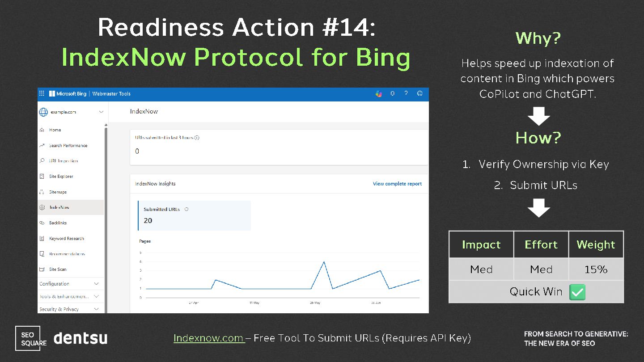Screen dimensions: 644x362
Task: Follow the Indexnow.com link
Action: coord(209,338)
